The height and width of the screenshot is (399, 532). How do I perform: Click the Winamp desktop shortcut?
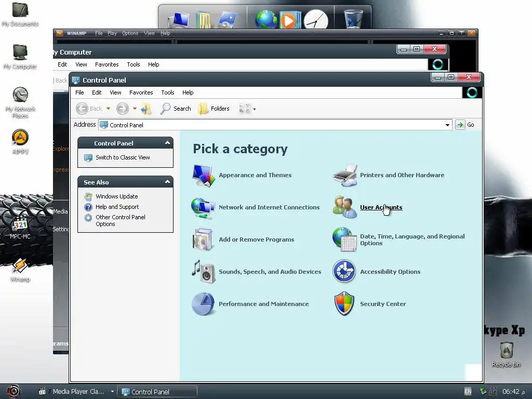[20, 270]
